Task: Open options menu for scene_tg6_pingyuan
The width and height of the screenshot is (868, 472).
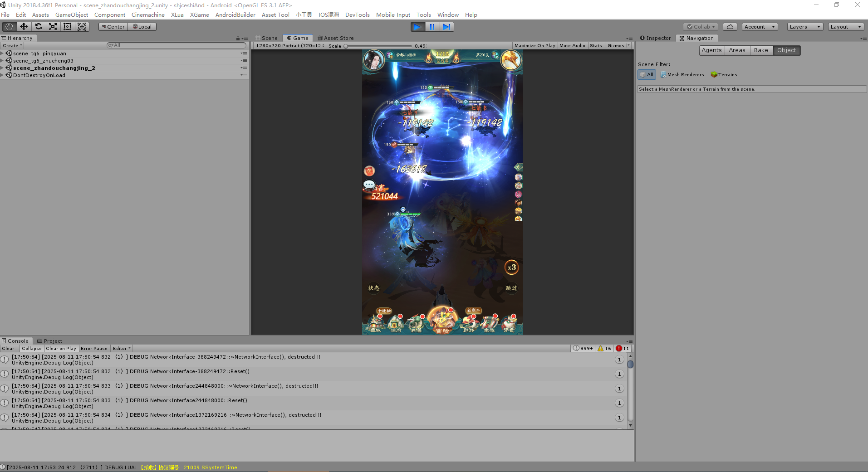Action: tap(244, 54)
